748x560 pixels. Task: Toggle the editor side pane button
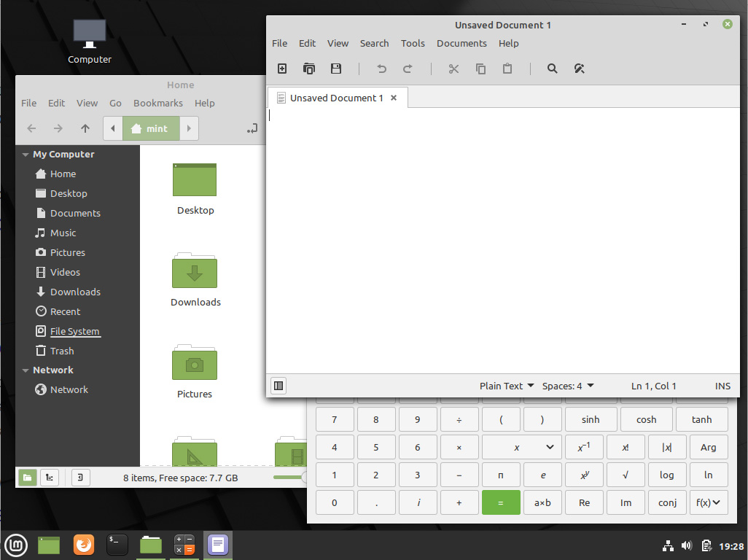278,386
